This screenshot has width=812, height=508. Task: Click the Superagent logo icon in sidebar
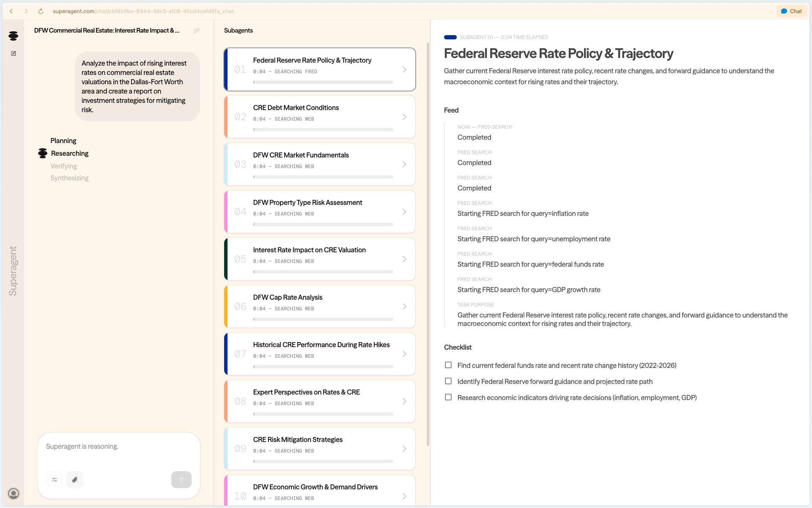tap(13, 36)
